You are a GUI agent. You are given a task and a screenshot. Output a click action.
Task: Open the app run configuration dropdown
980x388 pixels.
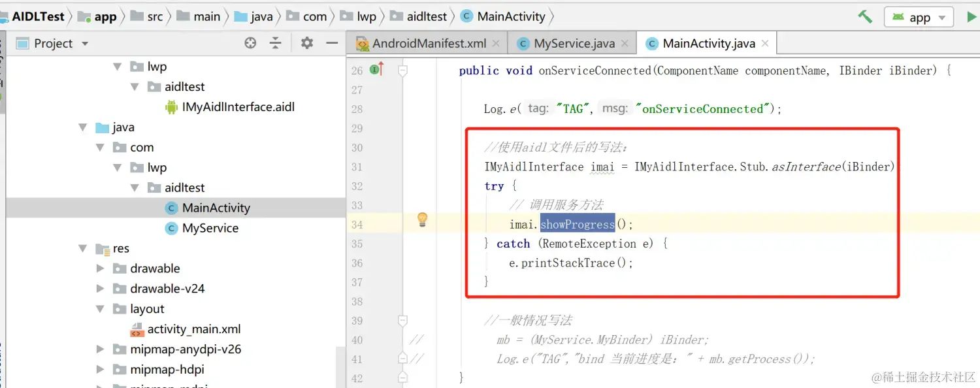pyautogui.click(x=919, y=18)
